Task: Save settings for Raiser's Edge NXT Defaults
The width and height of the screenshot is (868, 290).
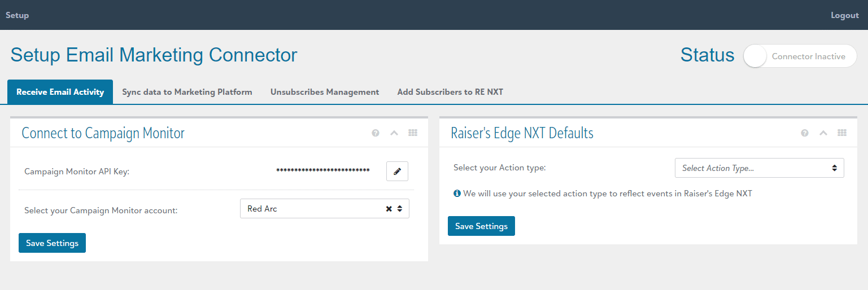Action: (481, 226)
